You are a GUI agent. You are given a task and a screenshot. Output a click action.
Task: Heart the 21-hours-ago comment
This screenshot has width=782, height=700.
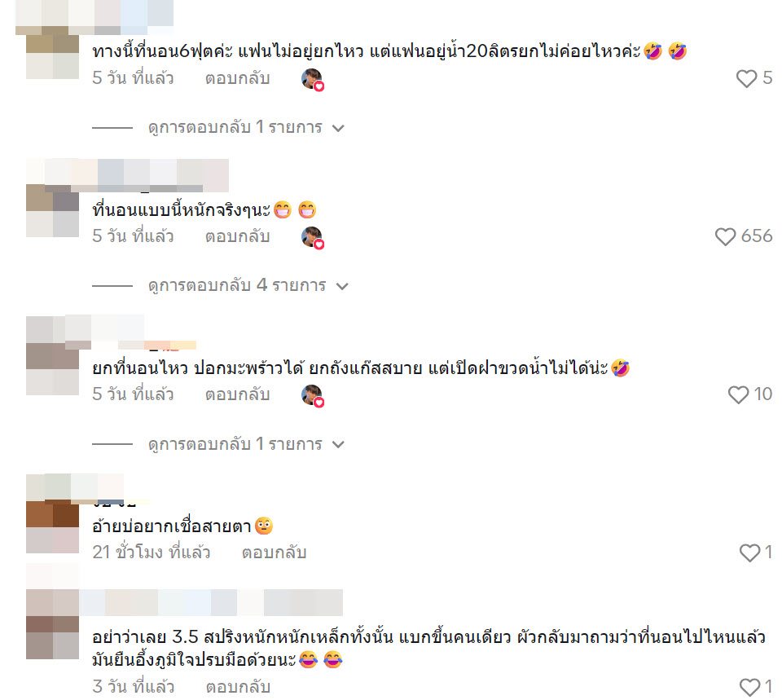pos(749,553)
